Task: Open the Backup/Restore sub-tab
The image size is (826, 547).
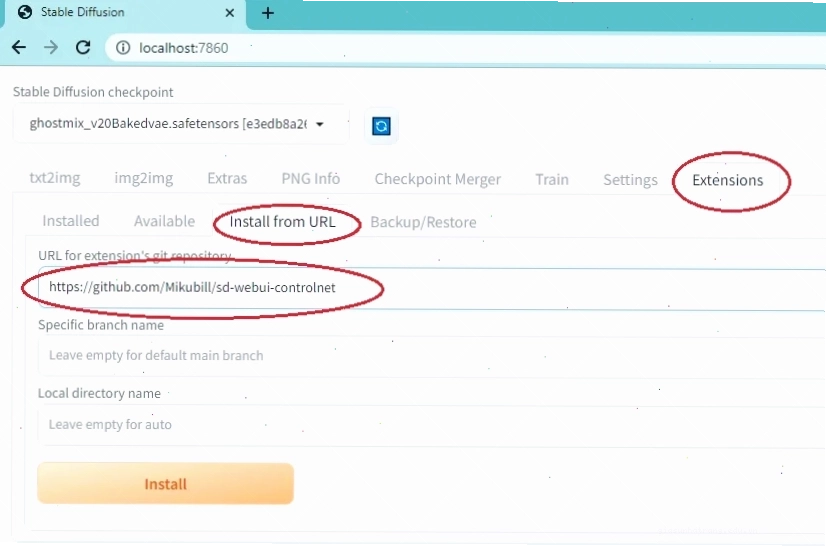Action: 423,222
